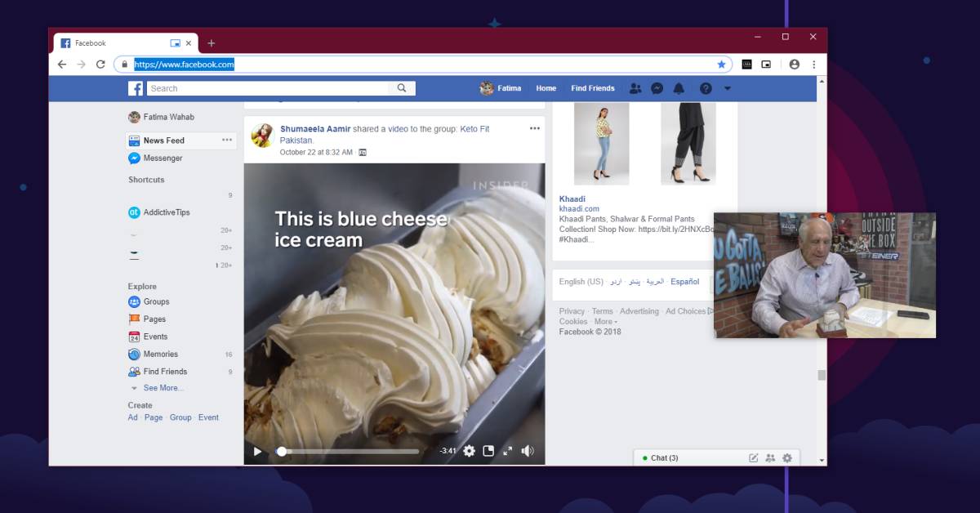Image resolution: width=980 pixels, height=513 pixels.
Task: Open the account dropdown arrow in top bar
Action: coord(728,88)
